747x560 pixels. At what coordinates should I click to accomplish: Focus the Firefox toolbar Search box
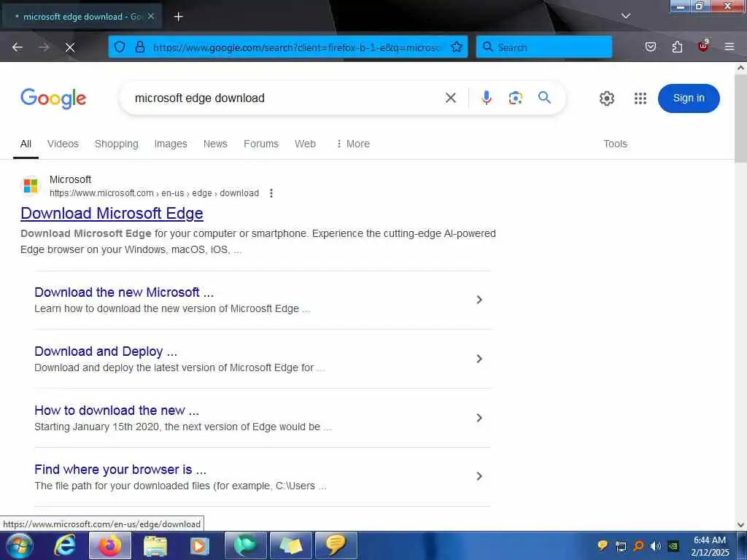(x=544, y=47)
